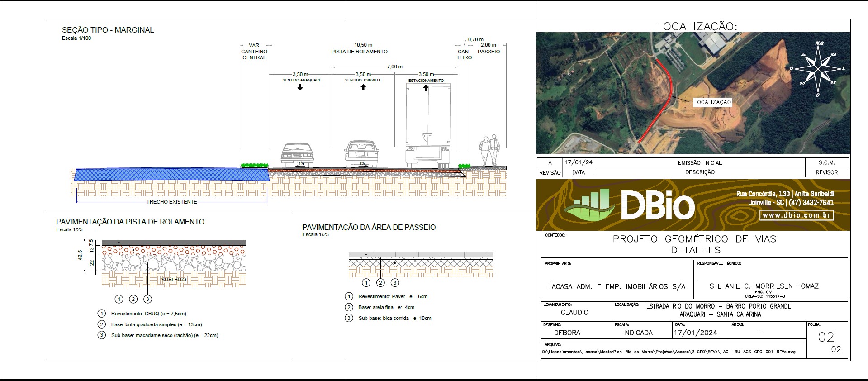Click circle 3 beside Sub-base: bica corrida
Viewport: 868px width, 381px height.
point(349,318)
